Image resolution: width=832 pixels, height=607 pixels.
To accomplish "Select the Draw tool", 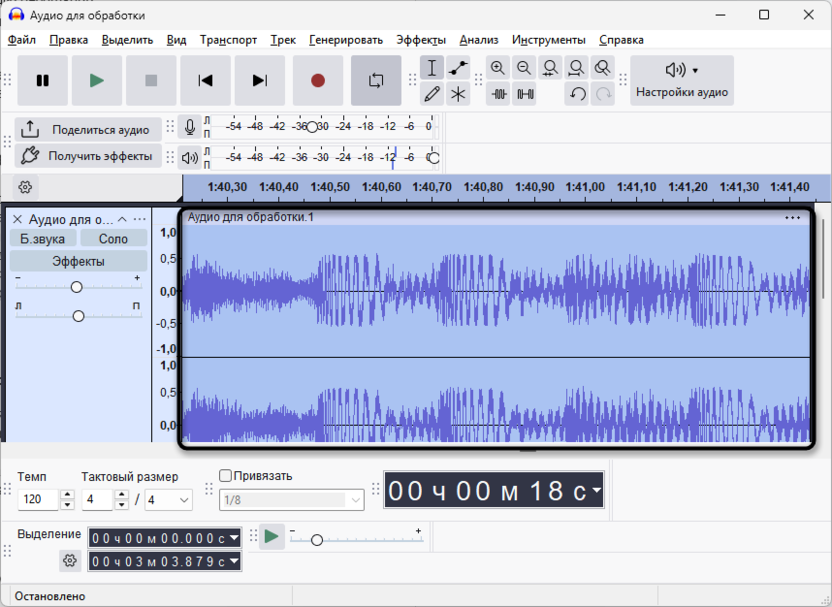I will tap(431, 93).
